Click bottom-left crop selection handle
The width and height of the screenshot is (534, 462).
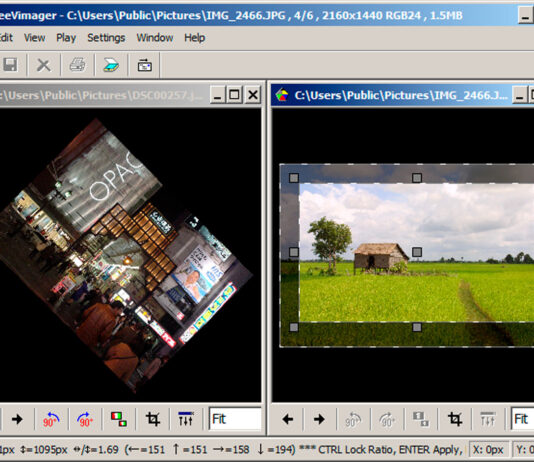(x=294, y=327)
